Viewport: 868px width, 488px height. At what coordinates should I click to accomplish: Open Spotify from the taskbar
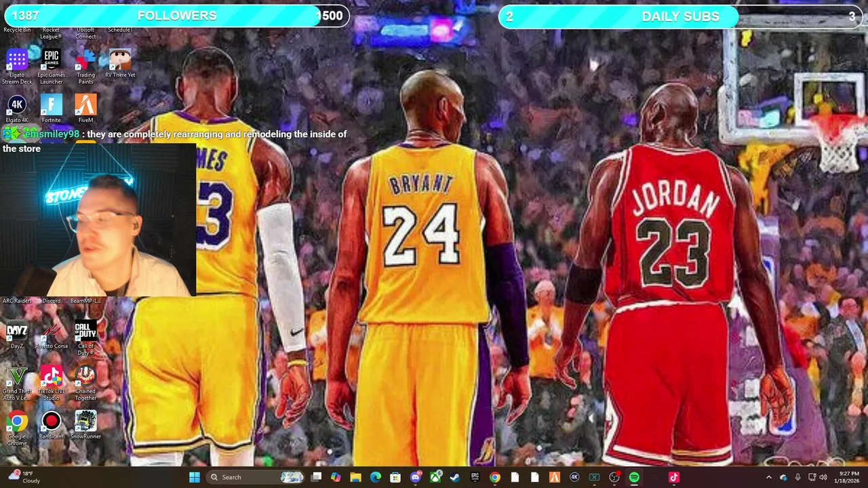point(634,477)
